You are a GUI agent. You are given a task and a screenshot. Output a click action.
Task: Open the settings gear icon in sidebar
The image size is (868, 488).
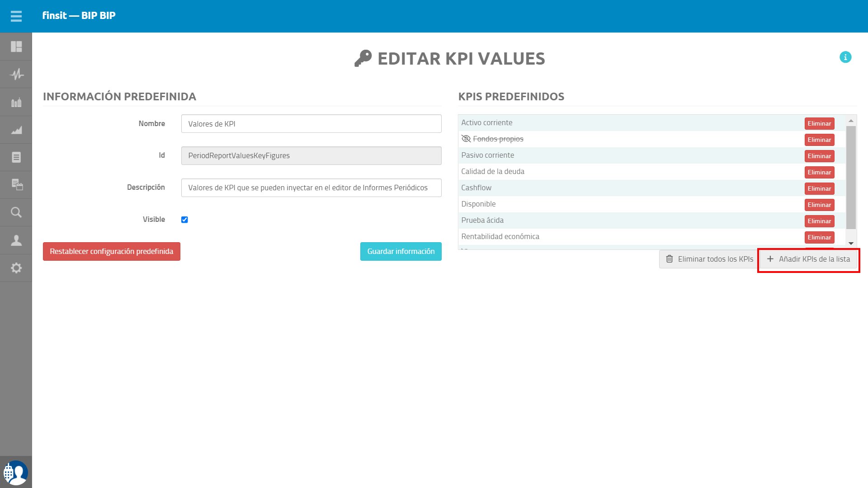pos(16,268)
